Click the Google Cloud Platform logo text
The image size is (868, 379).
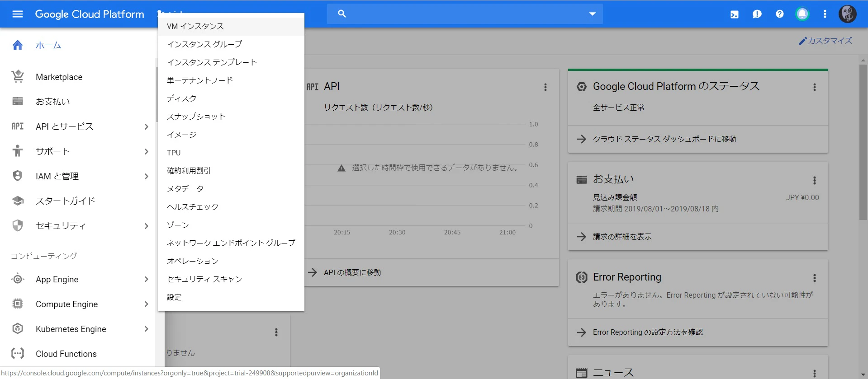(x=90, y=14)
